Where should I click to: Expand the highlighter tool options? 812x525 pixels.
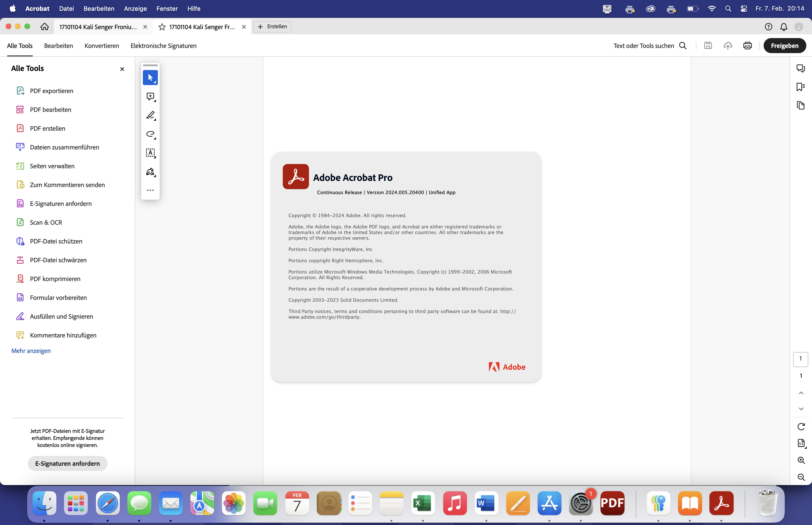[155, 120]
